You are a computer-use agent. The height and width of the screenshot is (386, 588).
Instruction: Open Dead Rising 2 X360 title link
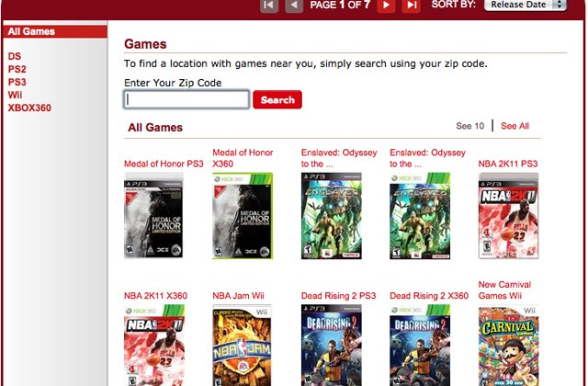[x=429, y=296]
